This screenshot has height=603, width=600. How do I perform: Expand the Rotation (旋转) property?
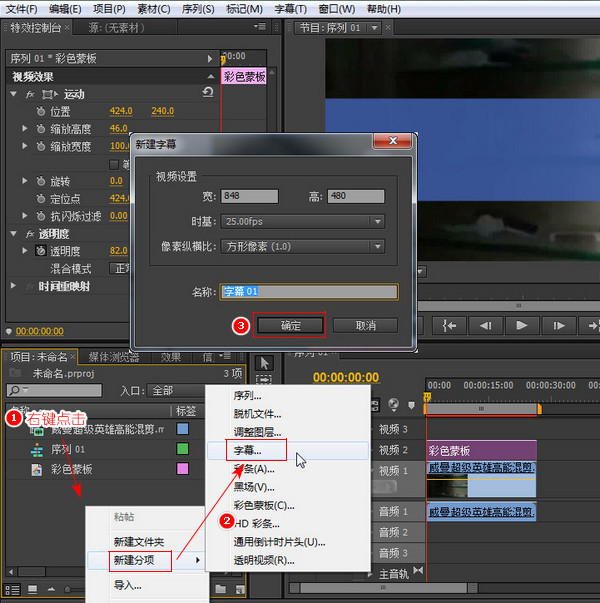25,181
